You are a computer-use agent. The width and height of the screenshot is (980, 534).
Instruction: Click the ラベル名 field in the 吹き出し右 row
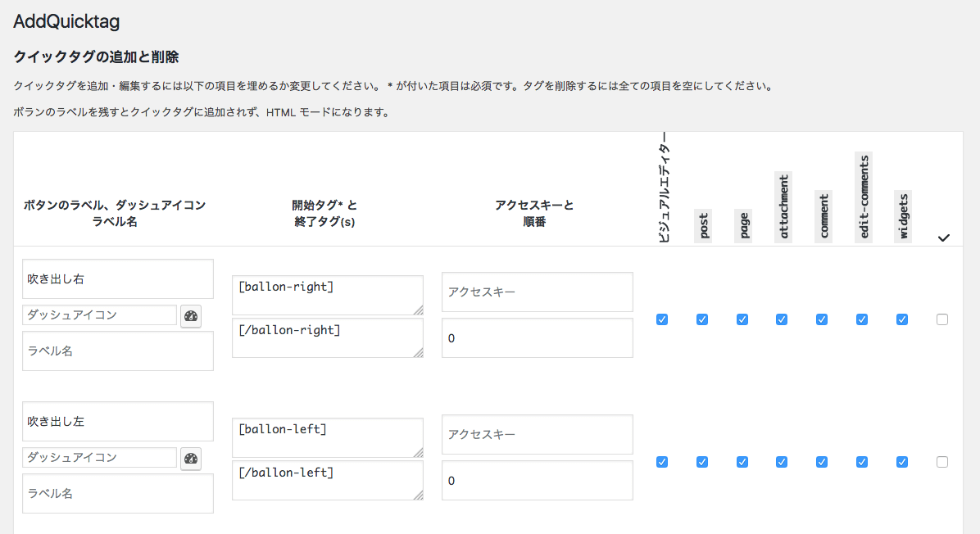pos(117,351)
